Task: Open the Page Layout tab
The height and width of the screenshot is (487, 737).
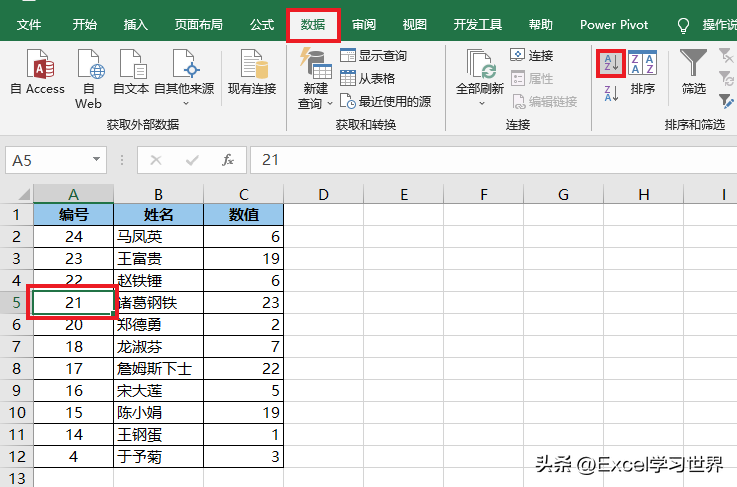Action: pyautogui.click(x=198, y=24)
